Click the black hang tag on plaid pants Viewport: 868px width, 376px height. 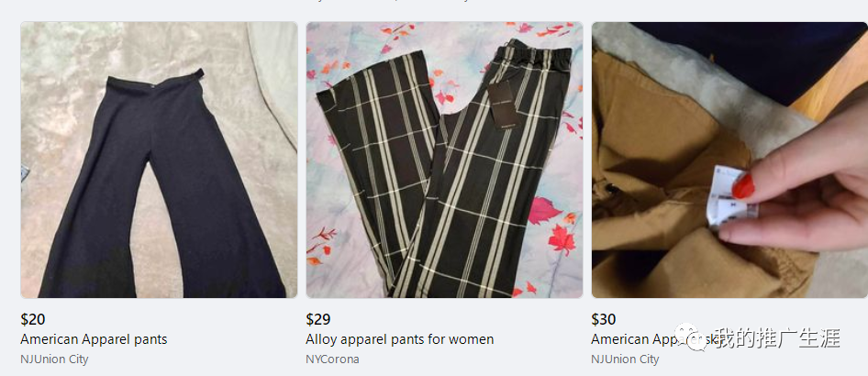(x=505, y=107)
